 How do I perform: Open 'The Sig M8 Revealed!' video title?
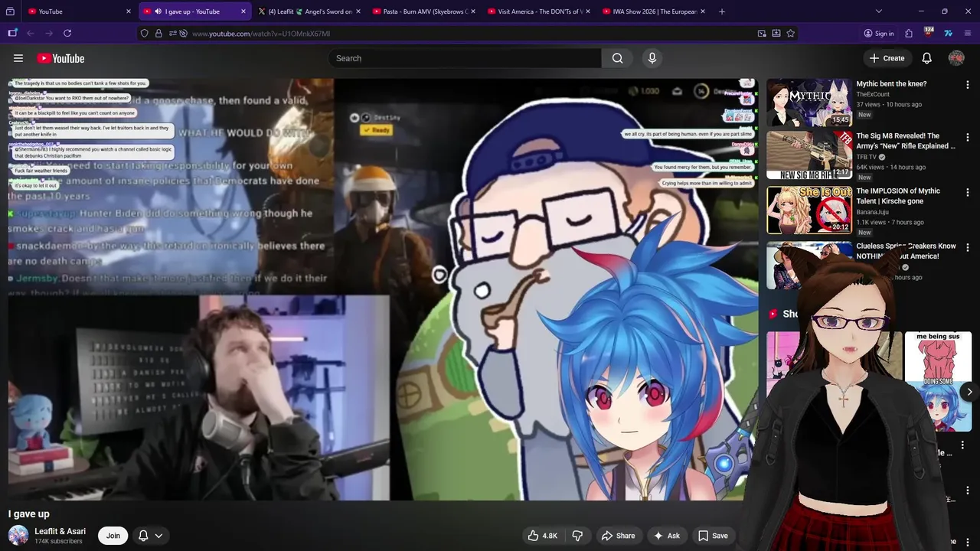906,141
